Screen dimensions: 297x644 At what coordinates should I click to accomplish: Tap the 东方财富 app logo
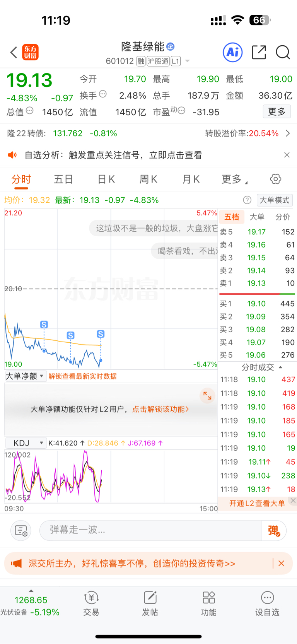click(31, 52)
